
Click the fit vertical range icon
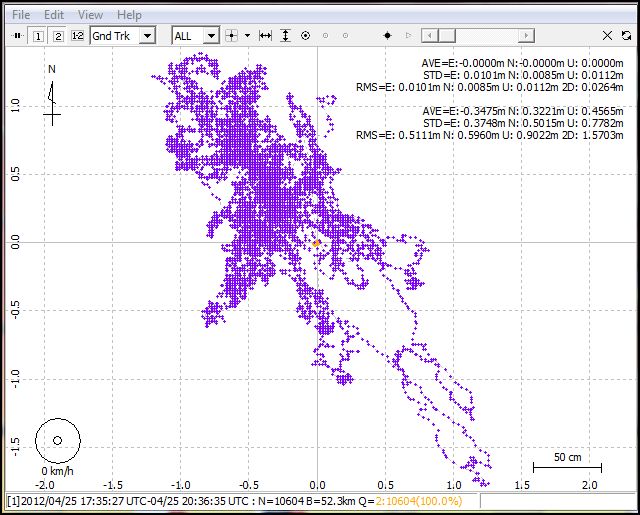pyautogui.click(x=285, y=35)
